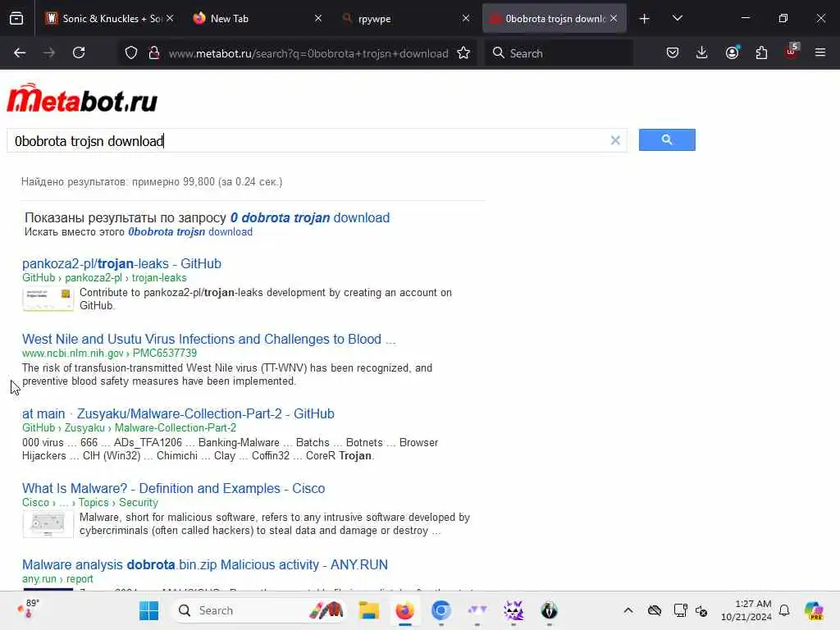Open the Windows Start menu

pyautogui.click(x=148, y=610)
